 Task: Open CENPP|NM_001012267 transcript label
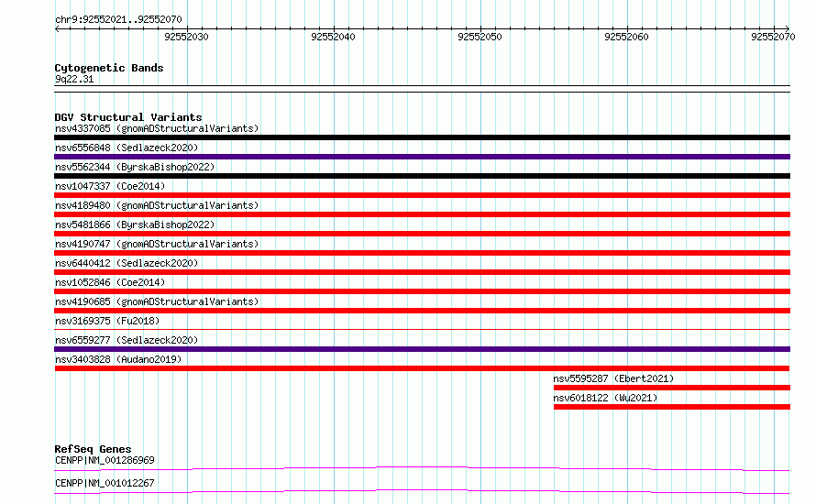(x=105, y=483)
